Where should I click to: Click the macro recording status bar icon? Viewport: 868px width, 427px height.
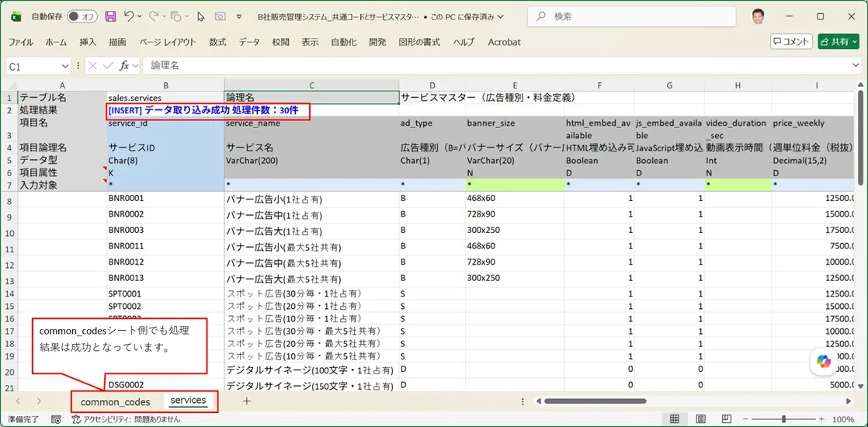[x=56, y=419]
